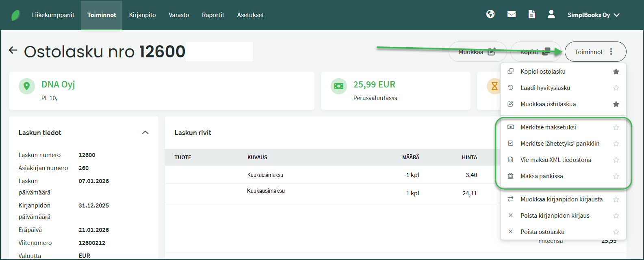Open the user profile icon
This screenshot has height=260, width=644.
[551, 14]
